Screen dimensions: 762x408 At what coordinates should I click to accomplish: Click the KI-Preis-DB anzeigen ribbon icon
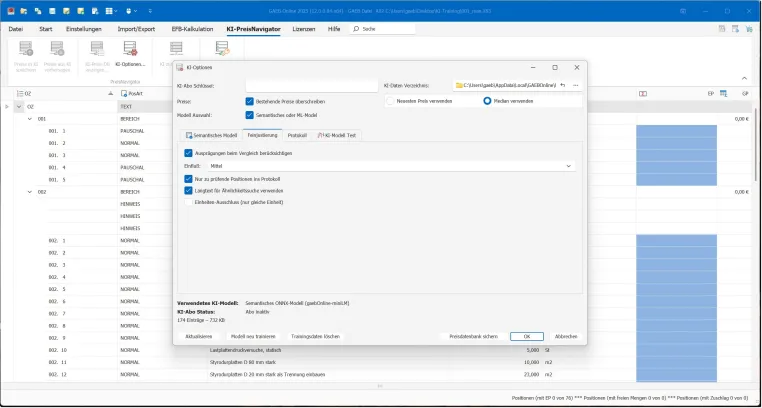pos(97,49)
